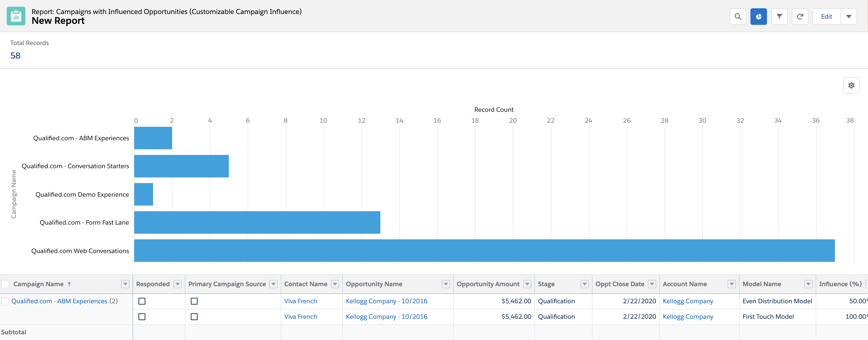Toggle Responded checkbox in Even Distribution Model row
The width and height of the screenshot is (868, 340).
142,301
